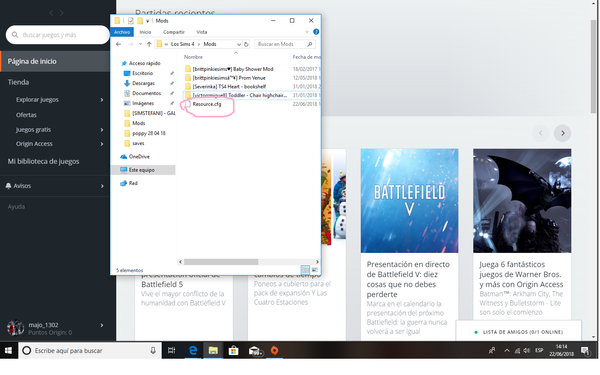Click Ayuda in Origin sidebar
The height and width of the screenshot is (375, 600).
(16, 207)
